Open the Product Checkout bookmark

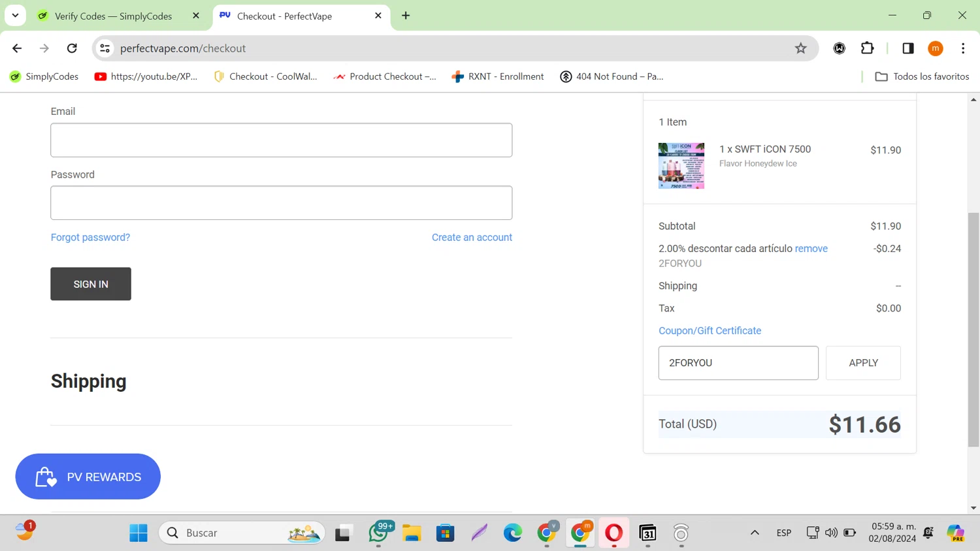point(385,76)
